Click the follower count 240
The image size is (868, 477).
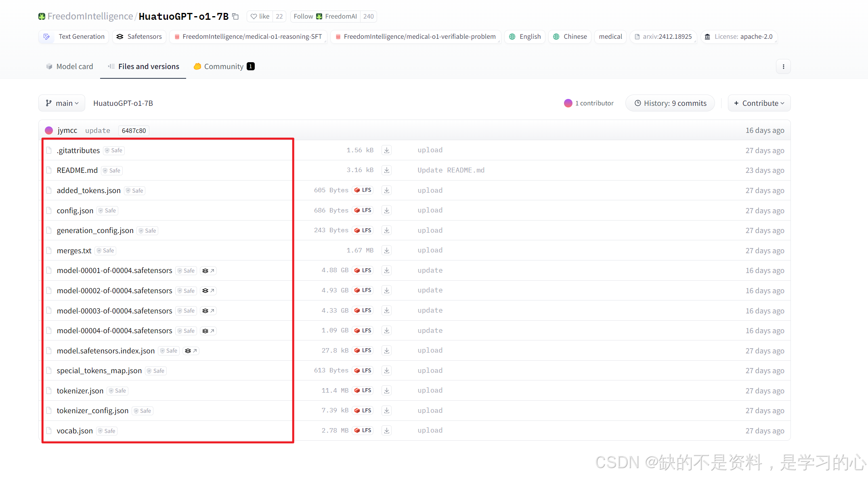pyautogui.click(x=368, y=17)
